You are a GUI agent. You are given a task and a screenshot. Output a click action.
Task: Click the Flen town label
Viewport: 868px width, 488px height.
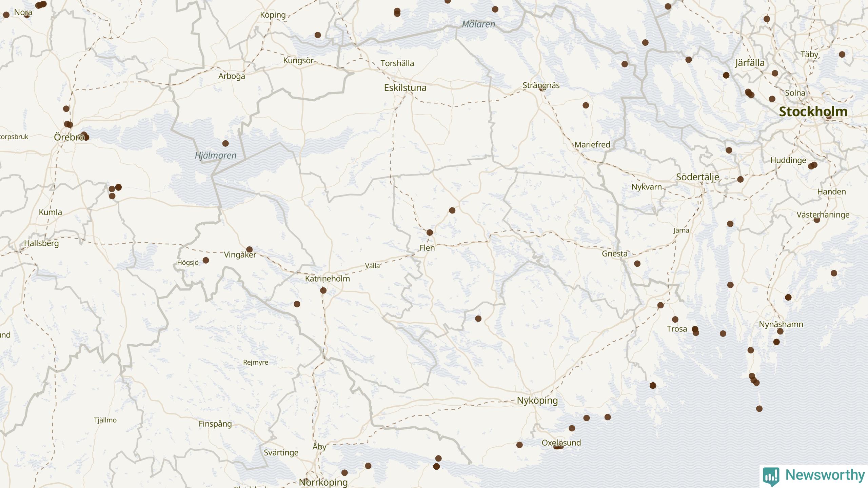[427, 248]
